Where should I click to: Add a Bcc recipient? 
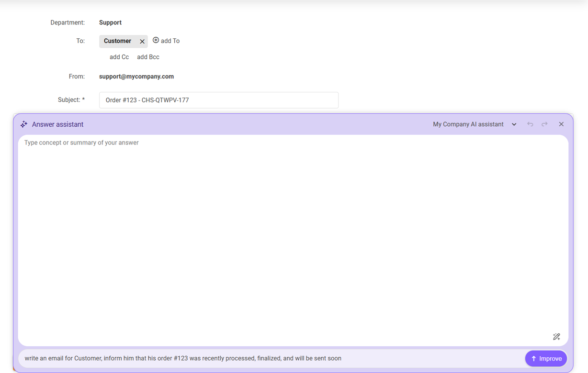pyautogui.click(x=148, y=57)
